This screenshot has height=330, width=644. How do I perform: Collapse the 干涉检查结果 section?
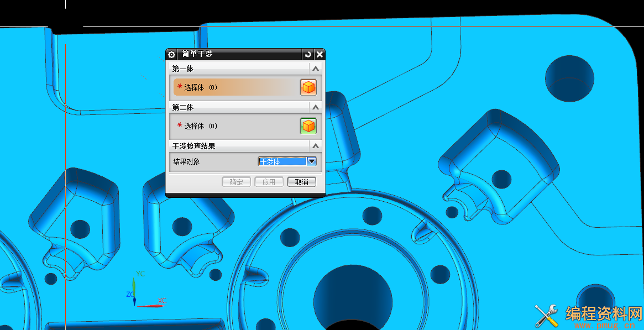(x=316, y=146)
